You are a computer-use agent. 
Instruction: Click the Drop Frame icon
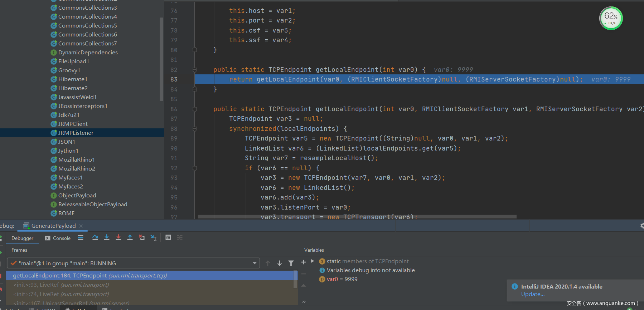pos(142,238)
